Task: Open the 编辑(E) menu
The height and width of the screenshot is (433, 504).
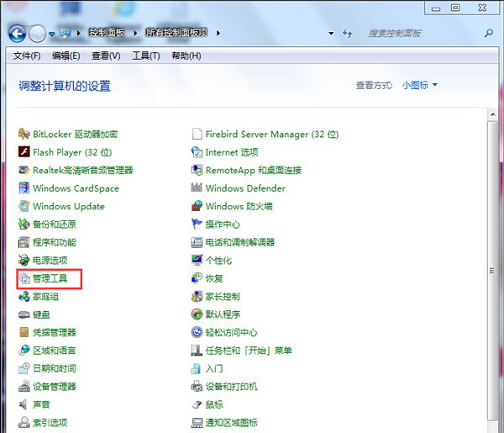Action: pos(66,56)
